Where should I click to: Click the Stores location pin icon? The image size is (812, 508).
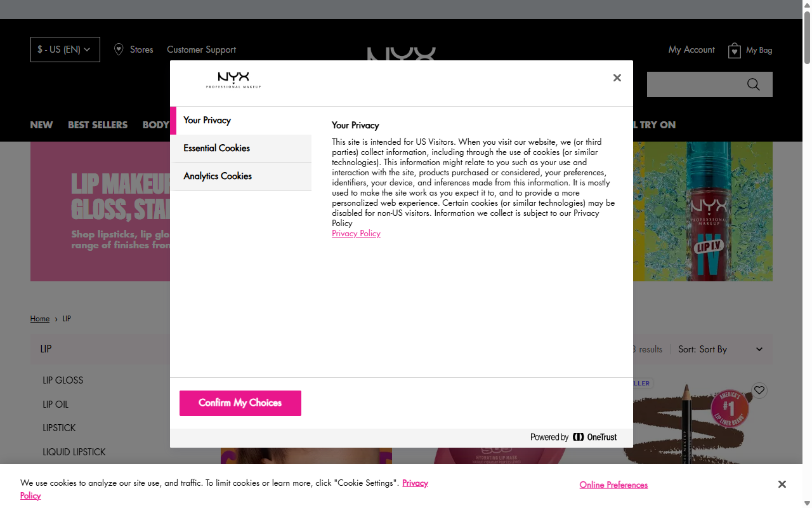click(119, 50)
